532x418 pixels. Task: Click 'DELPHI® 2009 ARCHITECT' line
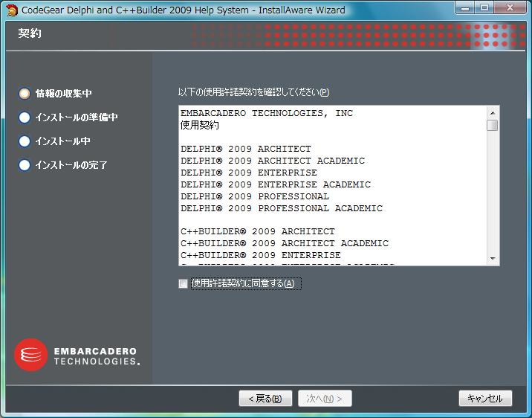point(246,149)
